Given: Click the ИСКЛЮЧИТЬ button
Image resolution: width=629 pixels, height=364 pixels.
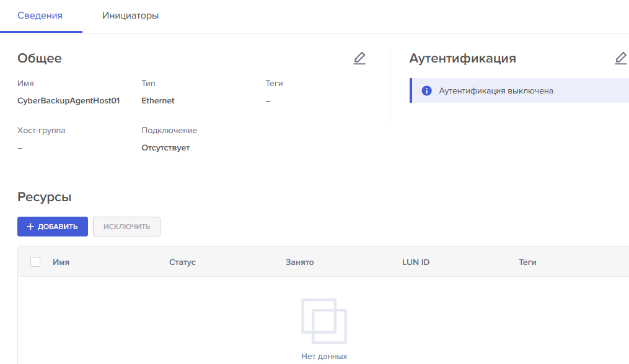Looking at the screenshot, I should 126,227.
